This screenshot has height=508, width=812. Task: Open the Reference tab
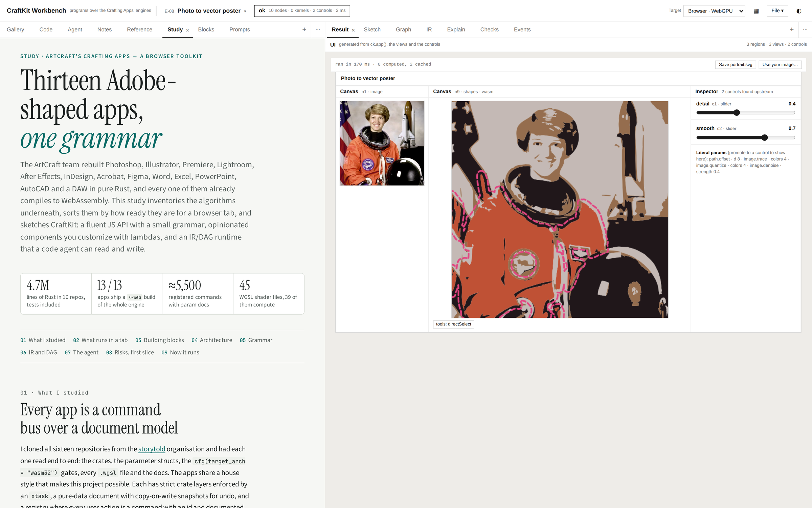click(x=139, y=29)
